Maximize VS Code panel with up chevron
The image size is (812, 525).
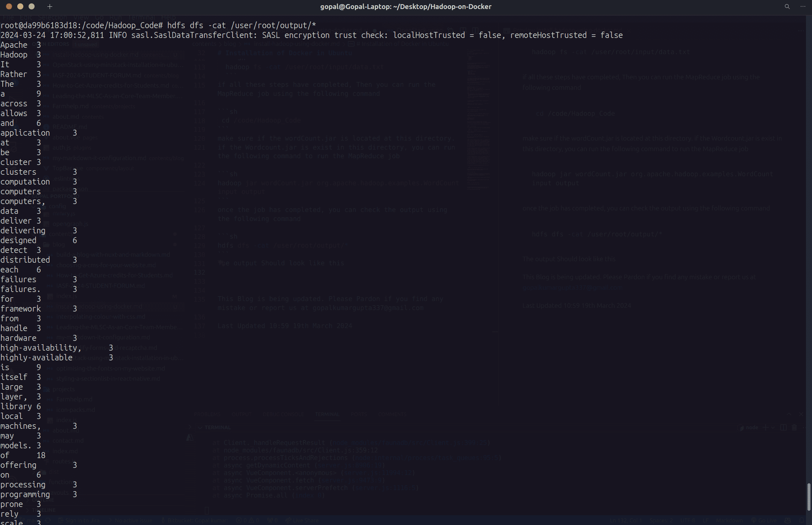pos(789,414)
